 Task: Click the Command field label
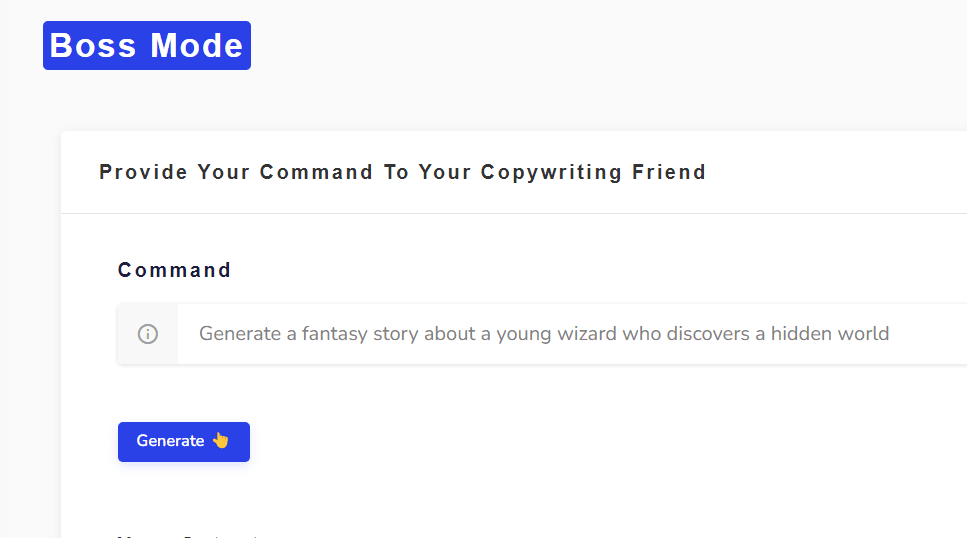click(x=175, y=270)
